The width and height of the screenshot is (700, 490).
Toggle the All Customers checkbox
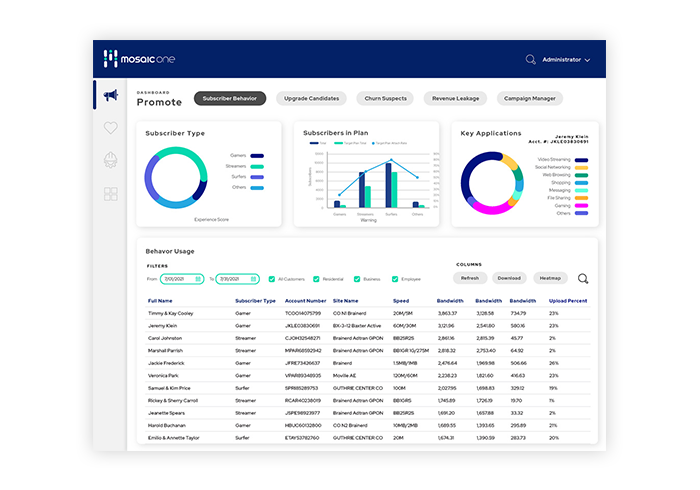click(272, 279)
